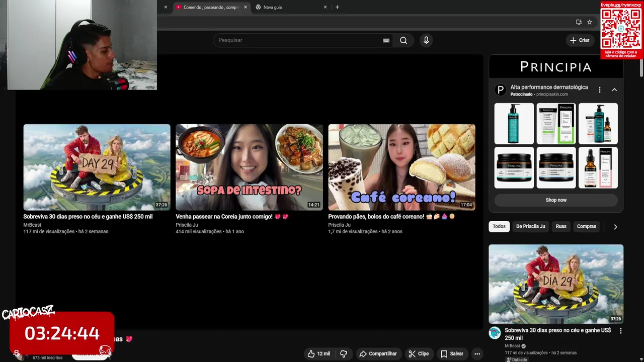Click the Principia P avatar icon

(500, 90)
